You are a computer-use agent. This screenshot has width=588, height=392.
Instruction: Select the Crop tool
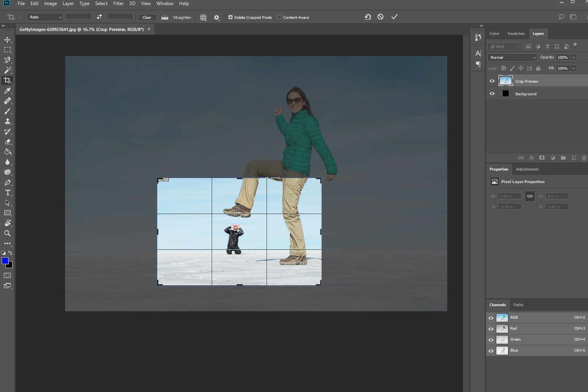coord(7,80)
